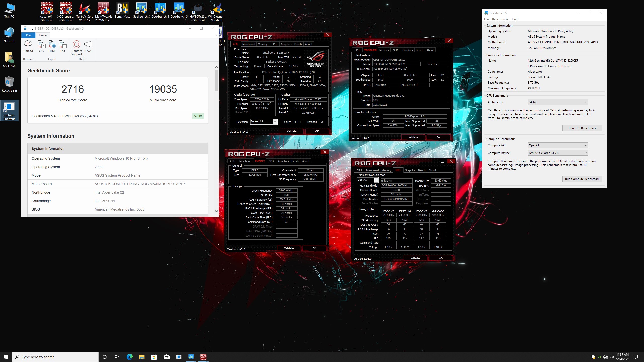The height and width of the screenshot is (362, 644).
Task: Open This PC desktop icon
Action: [x=9, y=10]
